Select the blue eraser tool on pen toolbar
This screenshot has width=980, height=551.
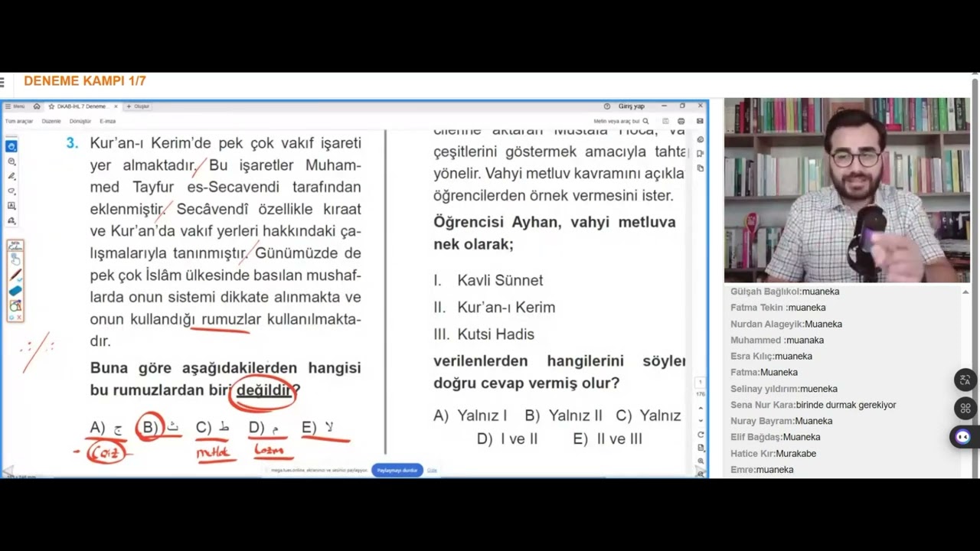pos(15,291)
